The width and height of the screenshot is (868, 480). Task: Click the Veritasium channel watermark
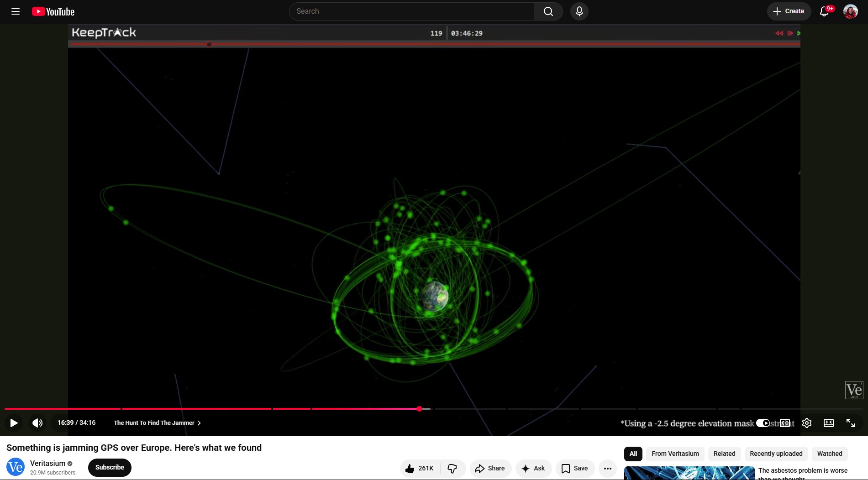pyautogui.click(x=854, y=390)
